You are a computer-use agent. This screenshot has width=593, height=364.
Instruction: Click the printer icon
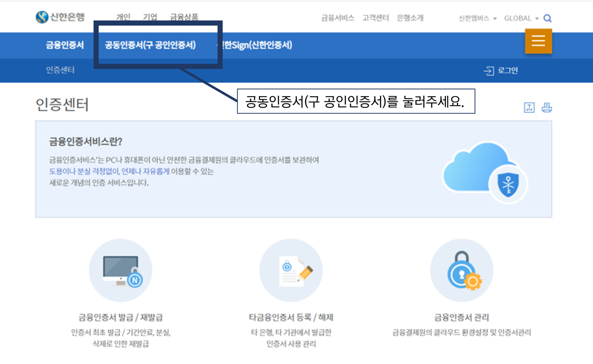[x=547, y=107]
